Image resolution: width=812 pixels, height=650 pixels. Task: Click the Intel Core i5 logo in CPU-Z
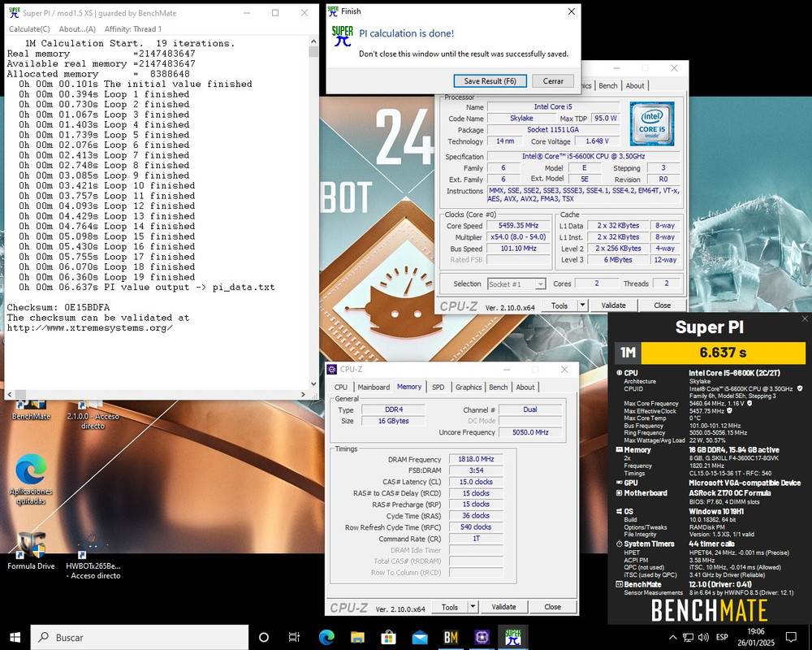(651, 123)
